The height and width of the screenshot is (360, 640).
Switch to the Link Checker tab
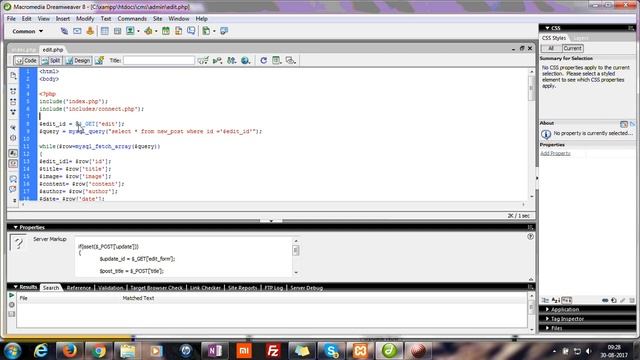coord(205,288)
